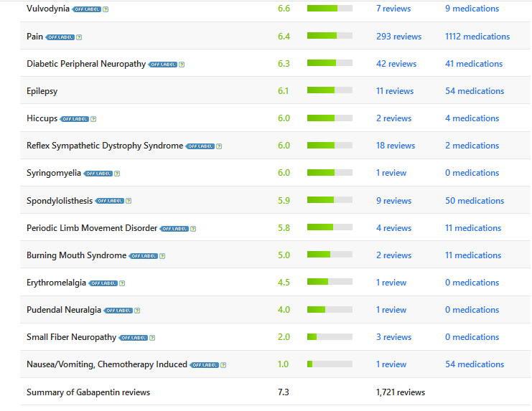View 1112 medications for Pain
This screenshot has width=532, height=411.
click(477, 37)
